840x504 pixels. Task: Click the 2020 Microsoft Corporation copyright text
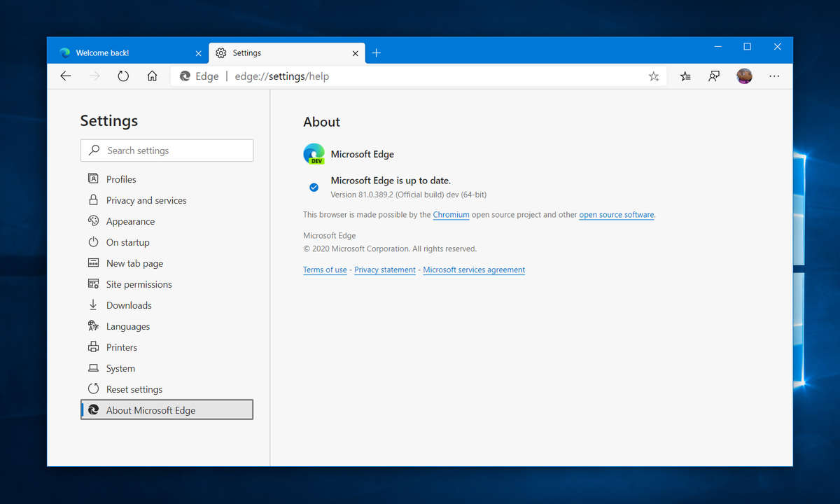(390, 248)
